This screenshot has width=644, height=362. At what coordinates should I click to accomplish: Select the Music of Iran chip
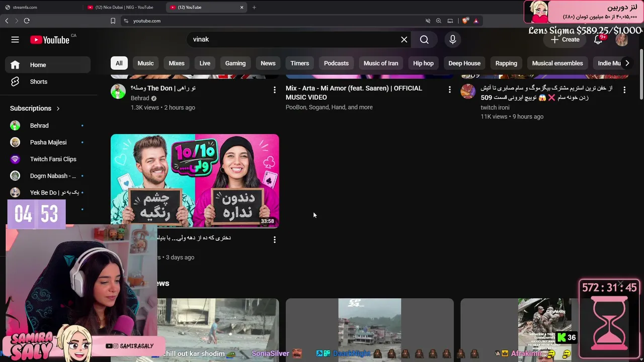coord(381,63)
